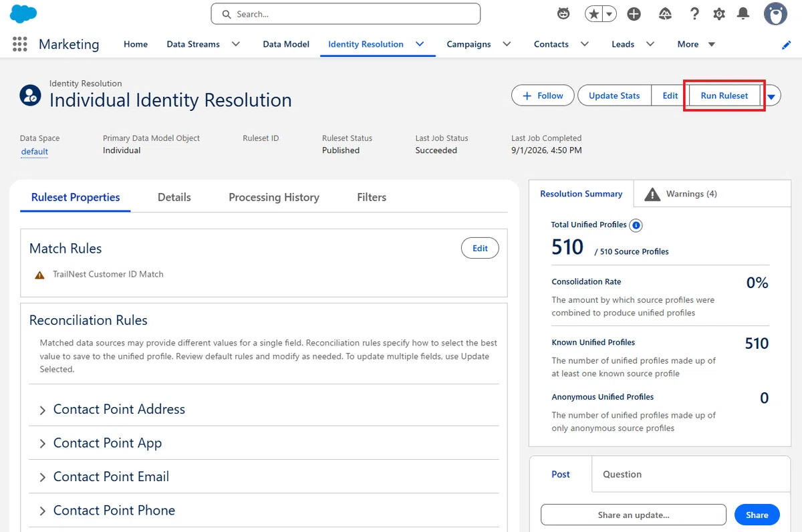Switch to the Processing History tab
Image resolution: width=802 pixels, height=532 pixels.
point(274,197)
